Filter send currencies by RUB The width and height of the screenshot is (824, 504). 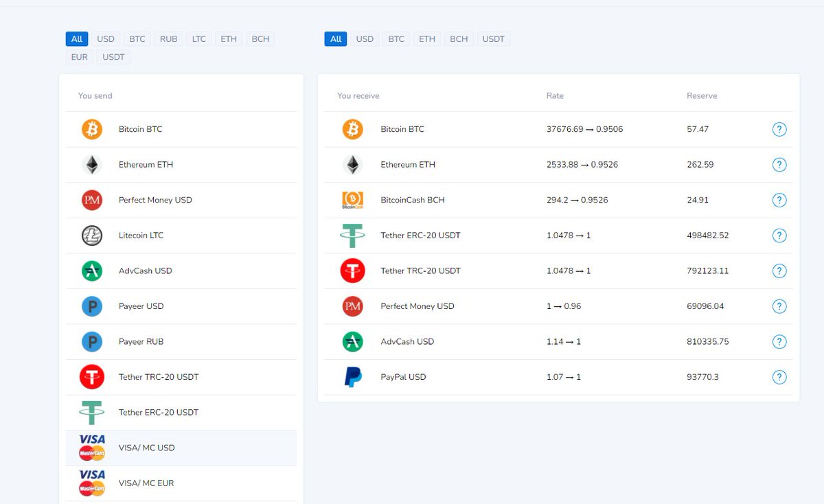tap(169, 39)
